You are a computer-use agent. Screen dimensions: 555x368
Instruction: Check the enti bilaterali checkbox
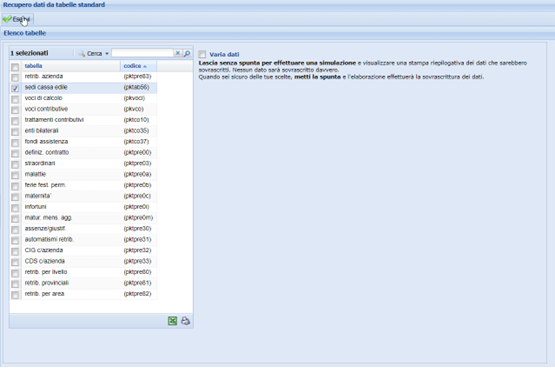point(15,132)
